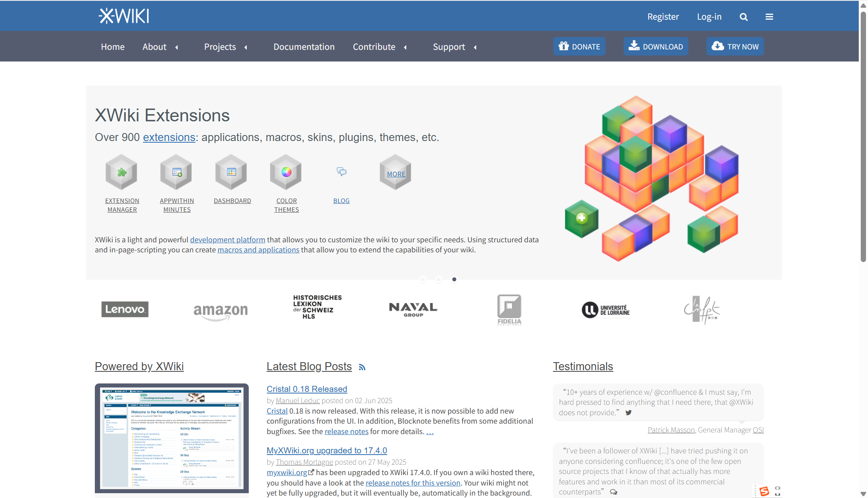The height and width of the screenshot is (498, 868).
Task: Expand the About menu arrow
Action: click(x=176, y=47)
